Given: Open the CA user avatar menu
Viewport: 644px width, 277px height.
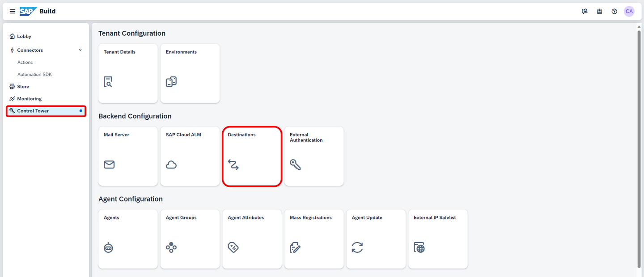Looking at the screenshot, I should 629,12.
